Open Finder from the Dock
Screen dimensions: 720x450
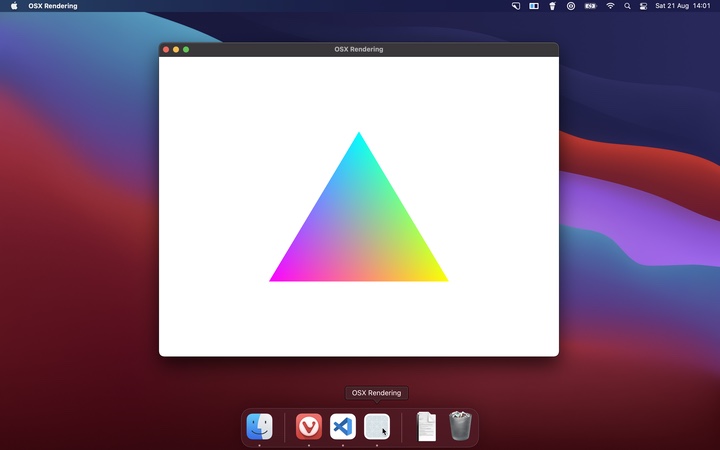[x=259, y=427]
